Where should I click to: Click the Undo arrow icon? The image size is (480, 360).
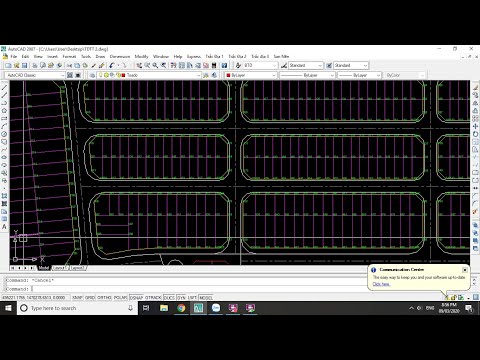[x=111, y=66]
